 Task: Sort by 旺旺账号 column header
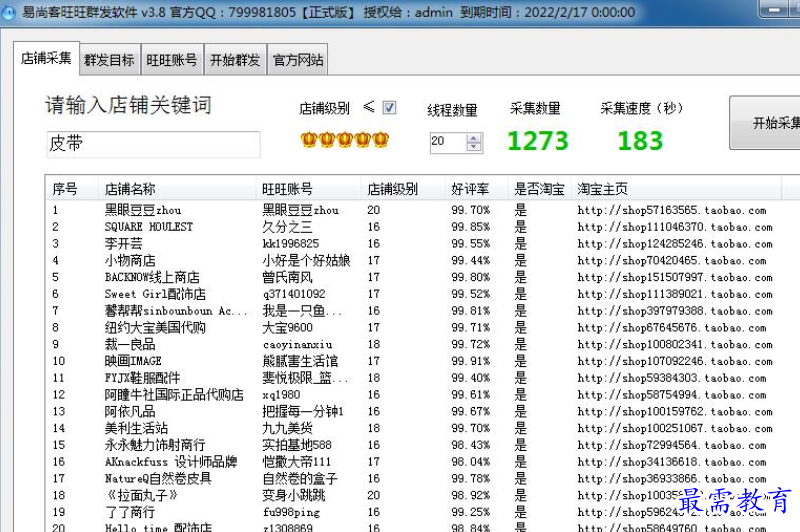click(308, 189)
